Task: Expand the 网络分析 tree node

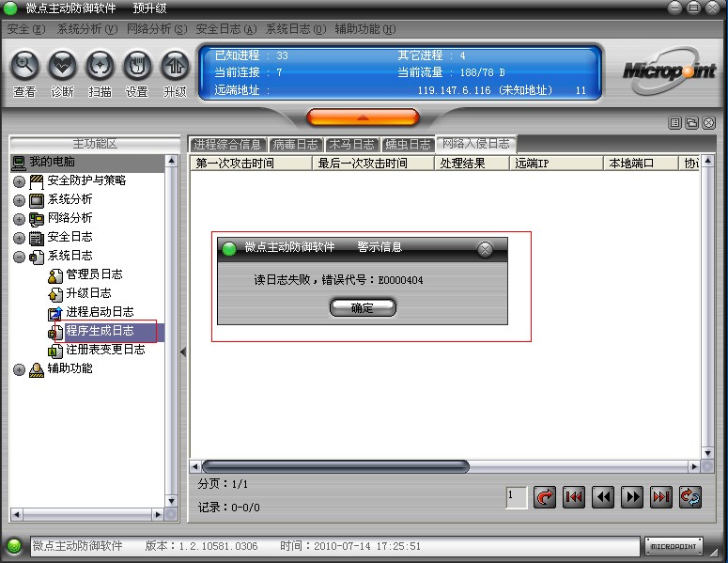Action: click(x=19, y=219)
